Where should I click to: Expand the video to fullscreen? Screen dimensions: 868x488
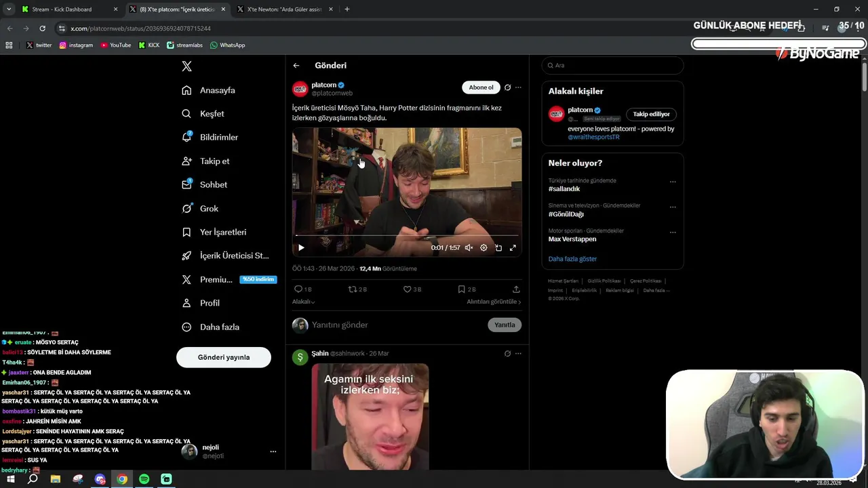(513, 248)
